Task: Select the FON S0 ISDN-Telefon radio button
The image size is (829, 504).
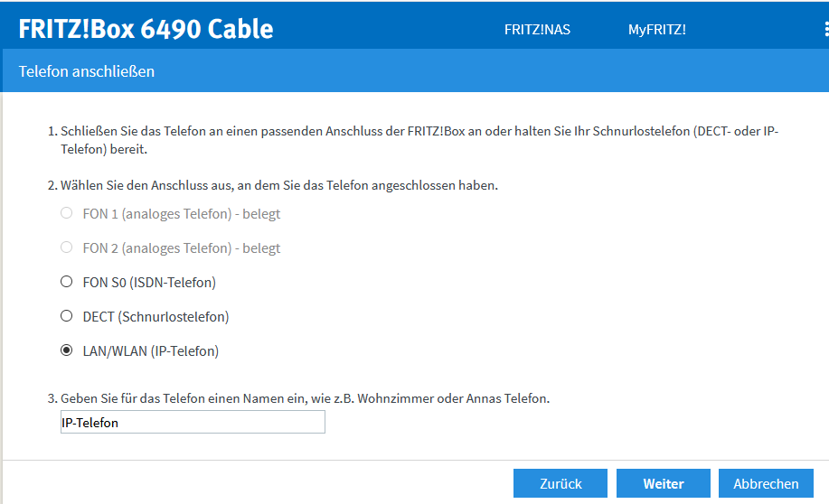Action: coord(66,282)
